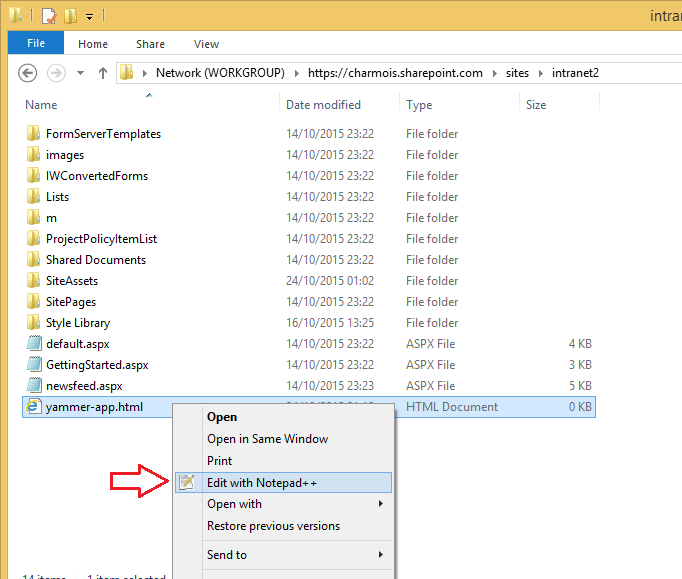Click the New Folder icon in quick access toolbar
682x579 pixels.
[70, 17]
